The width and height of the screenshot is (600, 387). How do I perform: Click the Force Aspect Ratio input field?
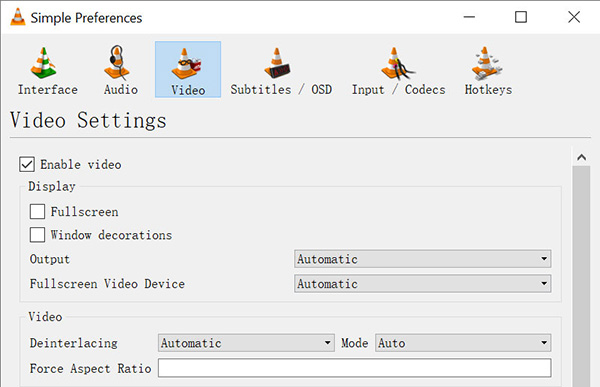[x=354, y=368]
